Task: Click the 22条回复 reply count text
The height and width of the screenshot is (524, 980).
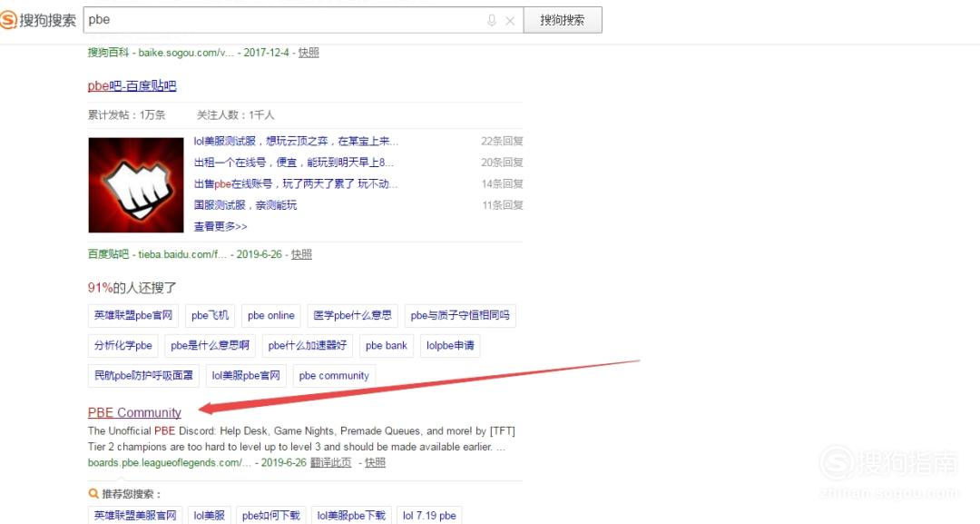Action: (502, 142)
